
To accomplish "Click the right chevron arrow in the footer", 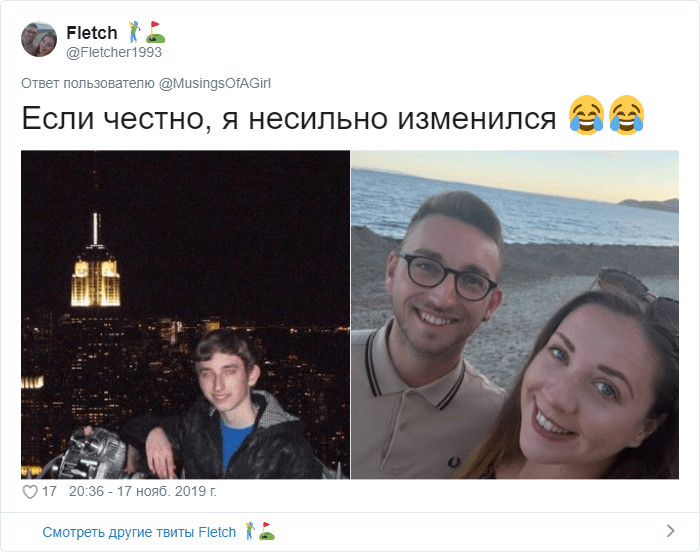I will 670,531.
